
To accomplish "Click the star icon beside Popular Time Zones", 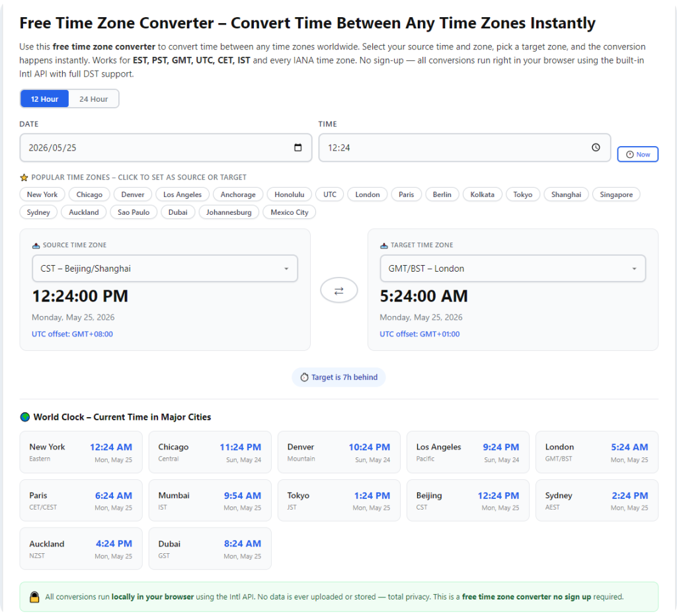I will coord(24,177).
